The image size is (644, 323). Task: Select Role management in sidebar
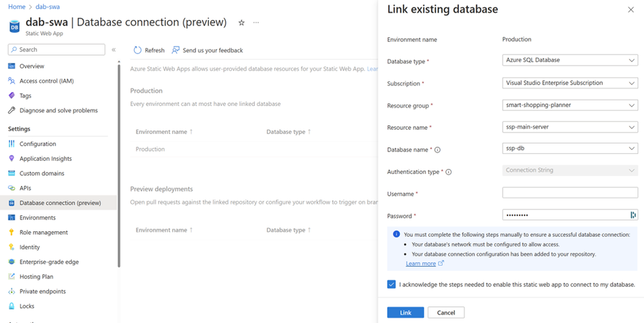[x=43, y=233]
